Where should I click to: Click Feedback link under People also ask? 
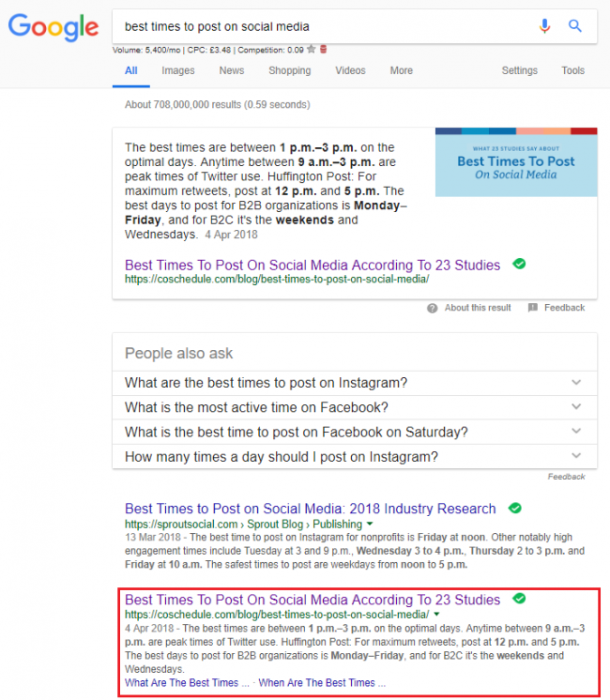coord(566,477)
